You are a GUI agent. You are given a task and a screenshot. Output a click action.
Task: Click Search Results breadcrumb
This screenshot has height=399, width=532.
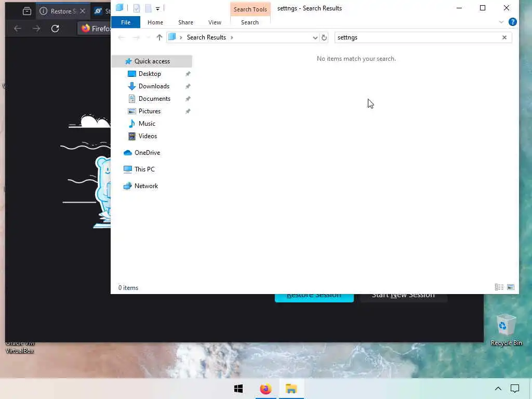tap(206, 37)
